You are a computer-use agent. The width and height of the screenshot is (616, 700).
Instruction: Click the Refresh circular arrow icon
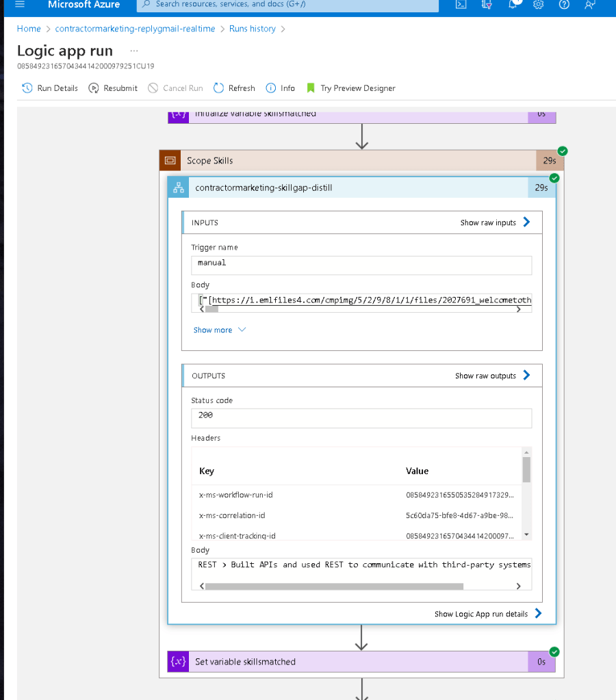tap(218, 88)
